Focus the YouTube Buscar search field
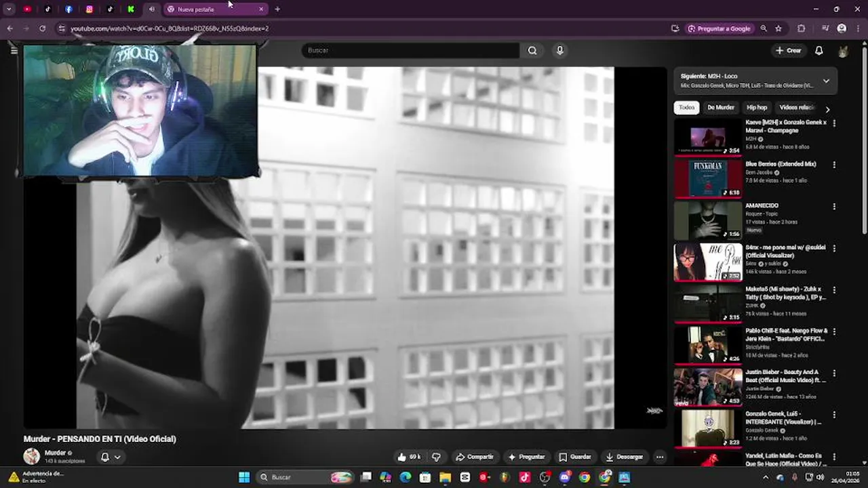The image size is (868, 488). (411, 50)
